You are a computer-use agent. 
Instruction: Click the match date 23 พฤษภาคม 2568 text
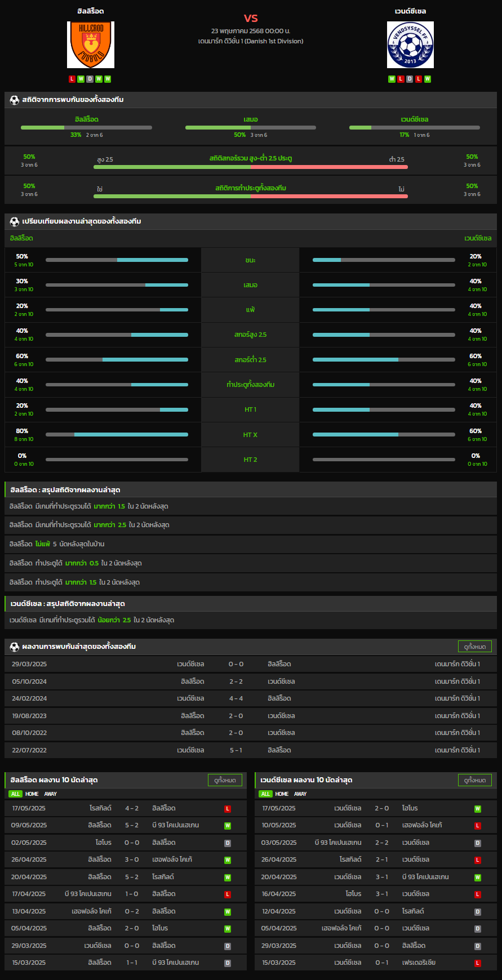click(251, 31)
